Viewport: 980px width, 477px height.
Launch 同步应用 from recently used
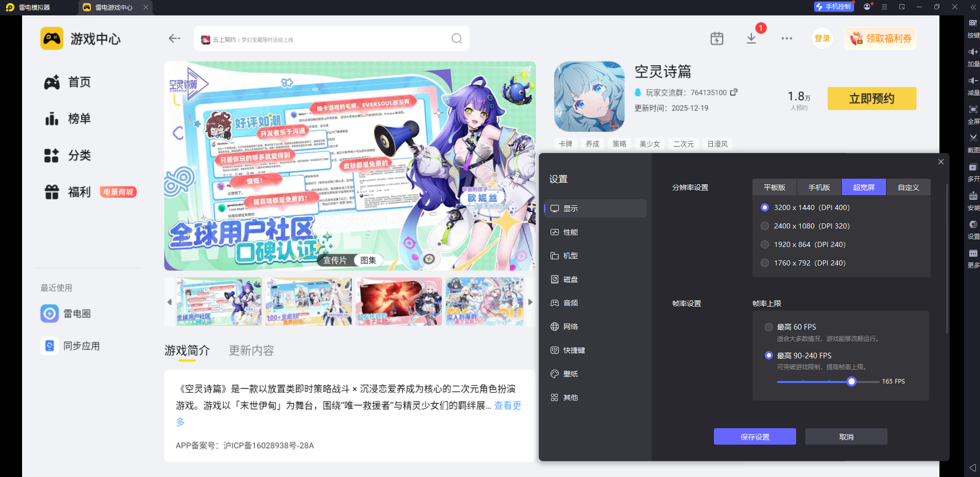70,346
